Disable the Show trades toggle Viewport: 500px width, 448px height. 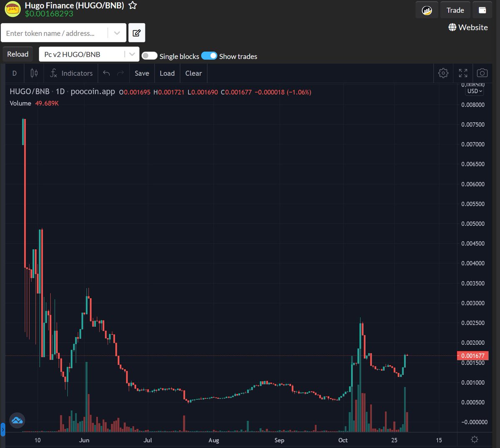click(x=210, y=55)
